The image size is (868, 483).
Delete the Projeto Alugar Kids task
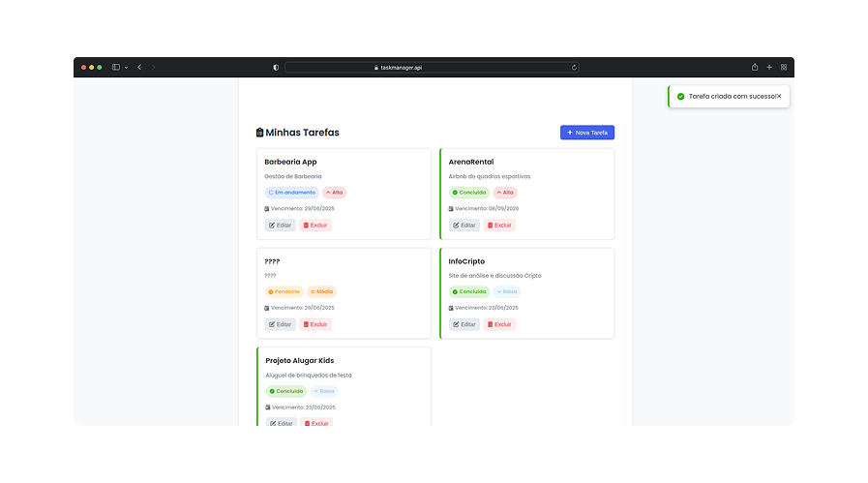316,422
